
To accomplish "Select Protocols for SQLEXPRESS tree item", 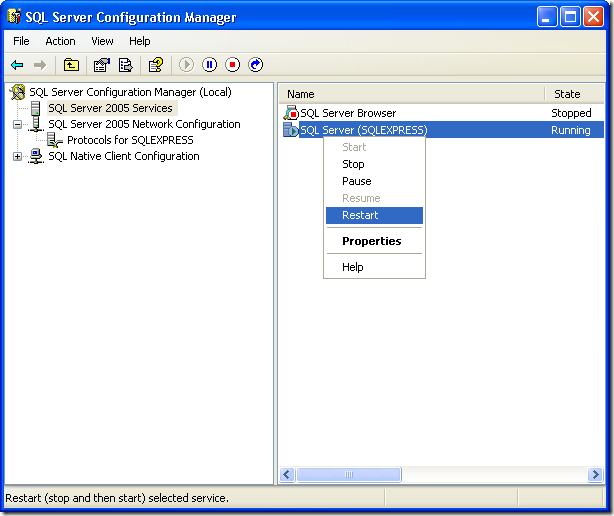I will (130, 140).
